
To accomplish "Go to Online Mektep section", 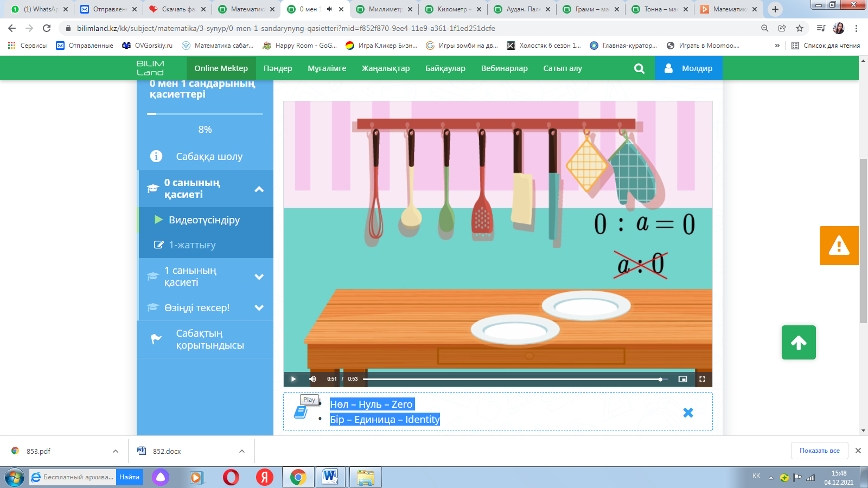I will [x=221, y=68].
